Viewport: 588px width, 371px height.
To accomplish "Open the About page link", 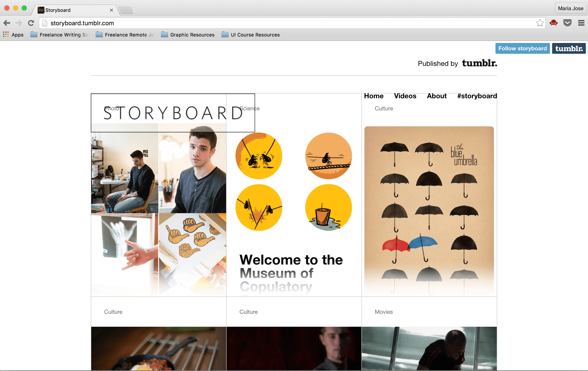I will [x=437, y=96].
